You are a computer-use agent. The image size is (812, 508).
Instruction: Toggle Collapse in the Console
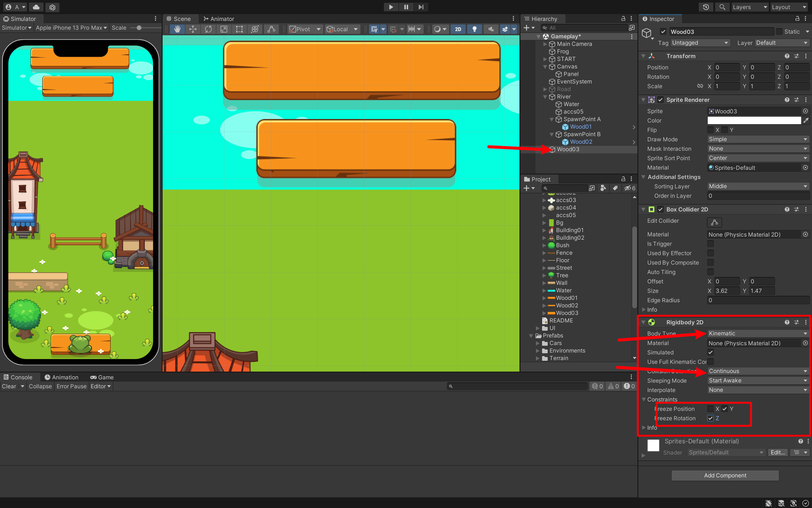point(40,386)
